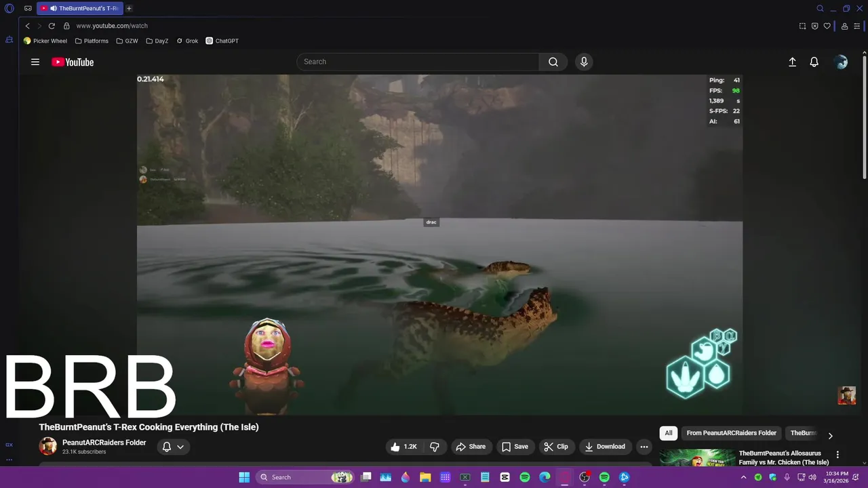Expand the DayZ bookmark folder
Viewport: 868px width, 488px height.
(157, 41)
